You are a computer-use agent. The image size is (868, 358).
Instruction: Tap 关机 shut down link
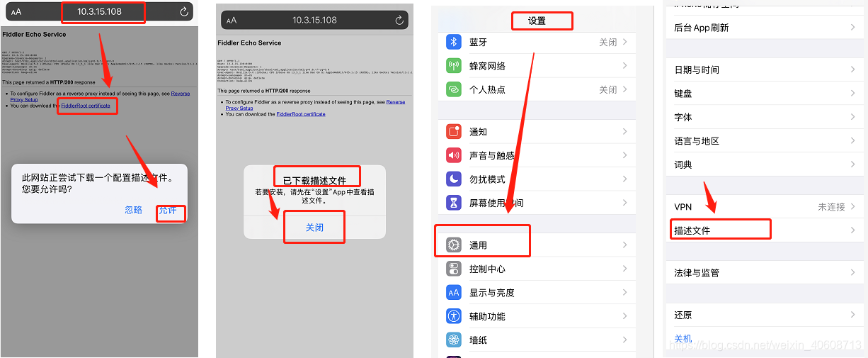(x=683, y=339)
